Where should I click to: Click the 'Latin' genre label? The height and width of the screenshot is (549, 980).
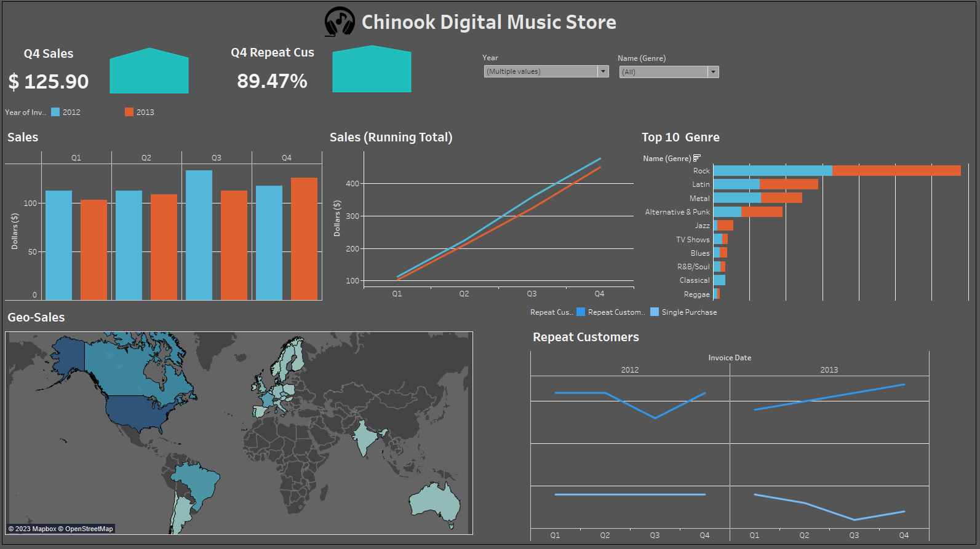[x=701, y=184]
